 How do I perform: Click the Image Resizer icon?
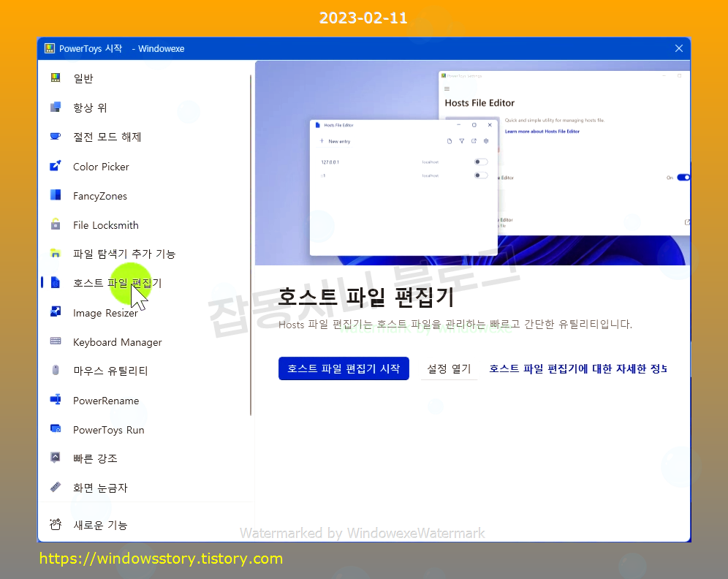(x=56, y=312)
